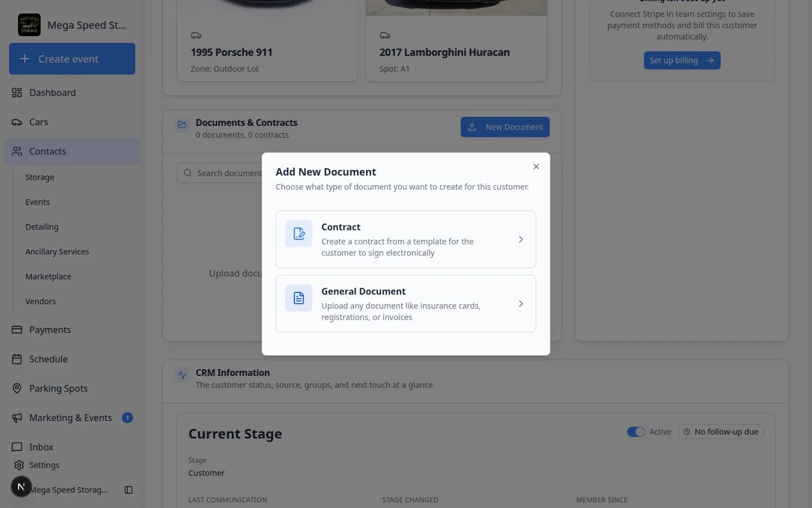The height and width of the screenshot is (508, 812).
Task: Click the Create event button
Action: click(72, 59)
